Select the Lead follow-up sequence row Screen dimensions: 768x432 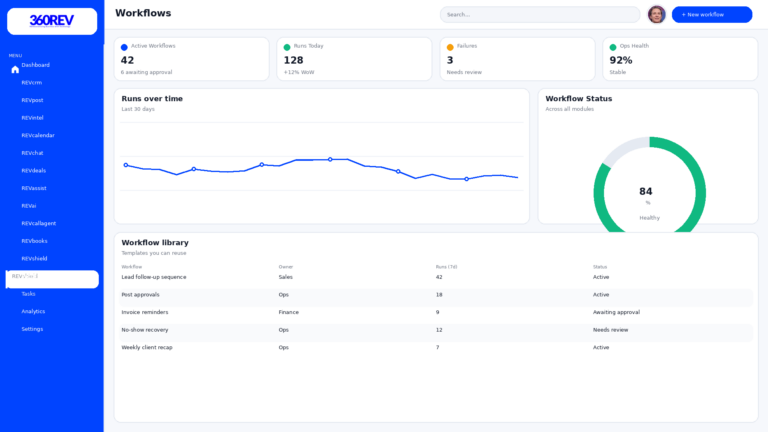154,277
